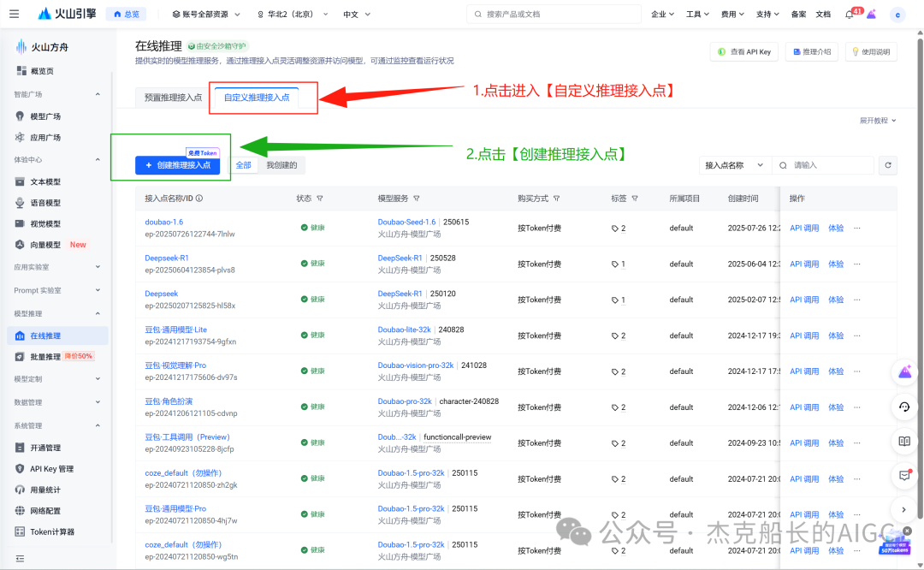Filter by the 标签 column funnel icon
The width and height of the screenshot is (924, 570).
tap(635, 199)
